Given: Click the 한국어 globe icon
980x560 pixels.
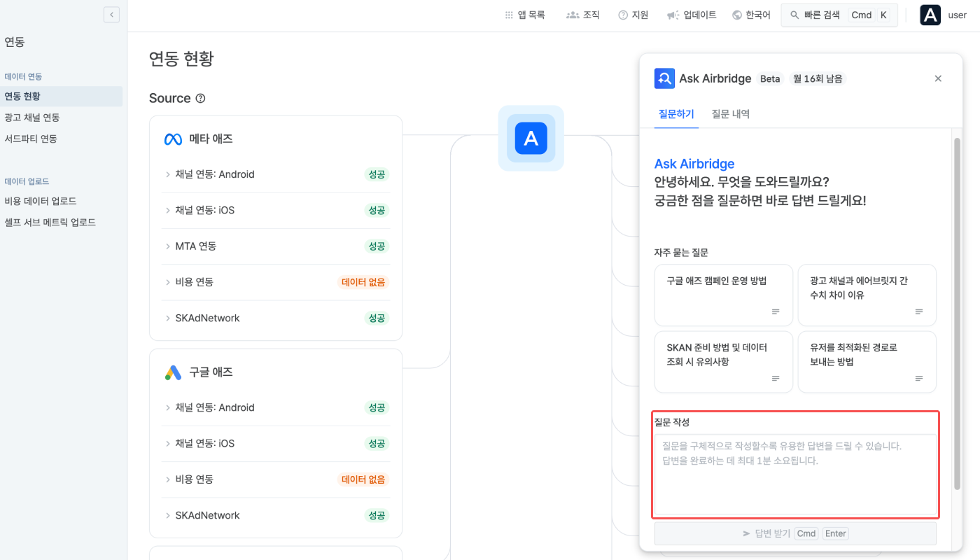Looking at the screenshot, I should (736, 15).
